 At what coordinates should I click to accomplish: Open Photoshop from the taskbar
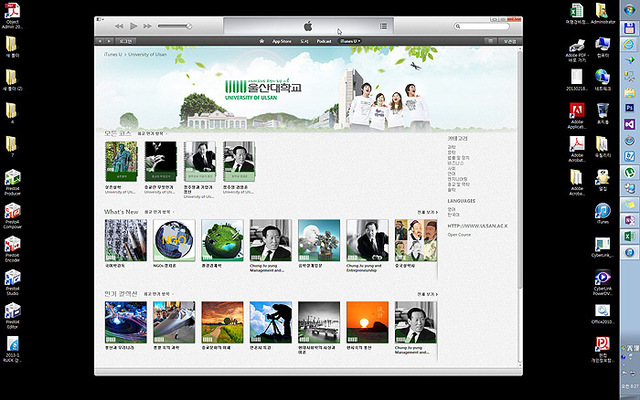[x=629, y=108]
